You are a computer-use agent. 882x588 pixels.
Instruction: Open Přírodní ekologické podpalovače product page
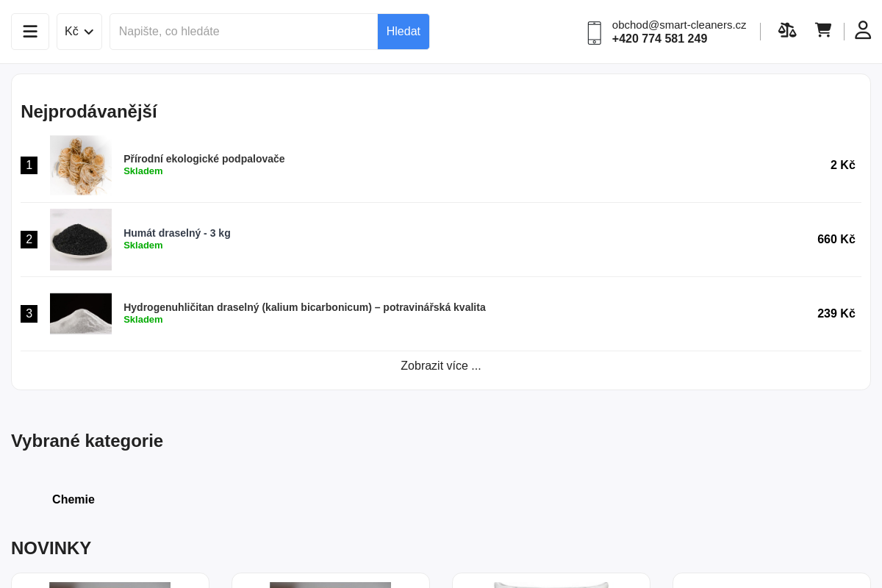point(204,159)
